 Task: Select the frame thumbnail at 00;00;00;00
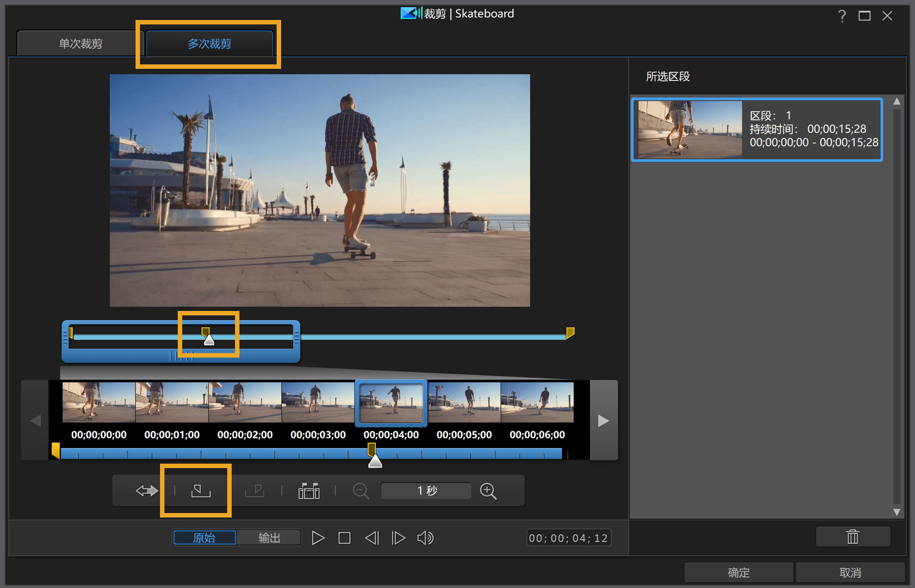tap(99, 402)
